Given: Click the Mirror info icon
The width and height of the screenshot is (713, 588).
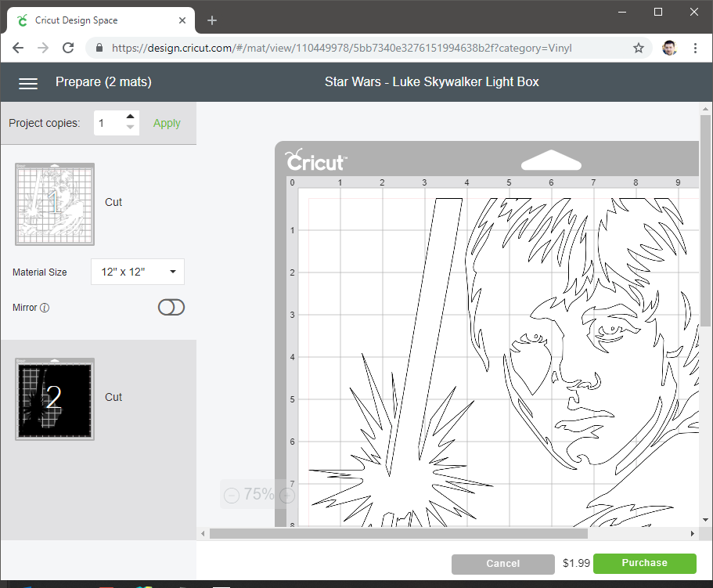Looking at the screenshot, I should [x=45, y=308].
